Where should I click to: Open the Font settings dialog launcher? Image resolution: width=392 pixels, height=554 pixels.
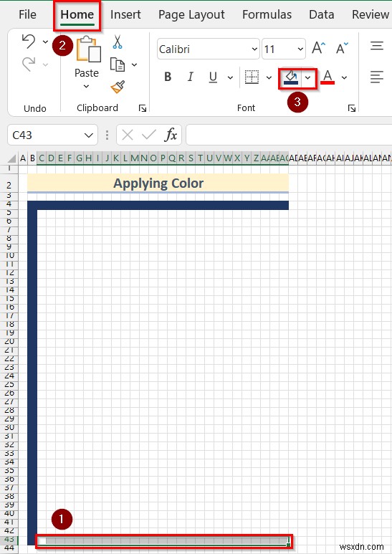point(352,108)
